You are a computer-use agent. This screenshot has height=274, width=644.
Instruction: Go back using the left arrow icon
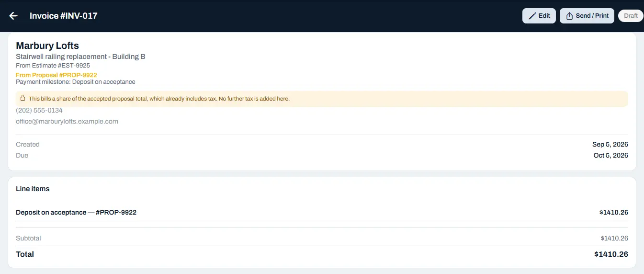coord(13,16)
